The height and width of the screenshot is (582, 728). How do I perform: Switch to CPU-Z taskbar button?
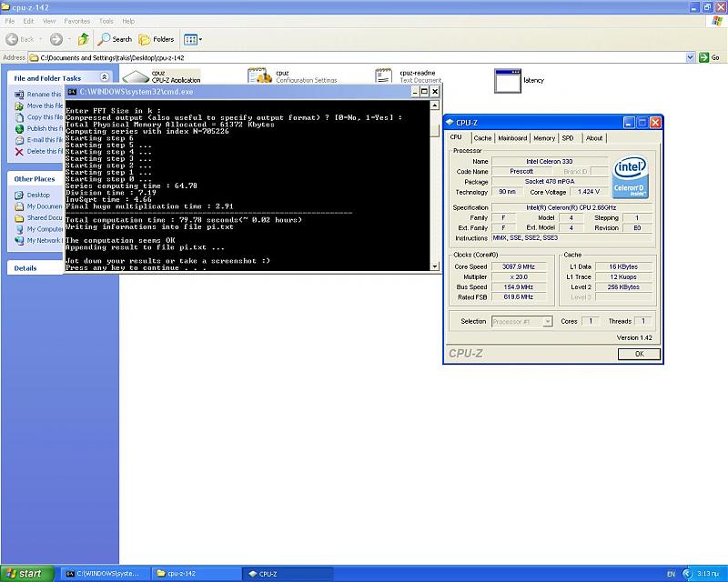click(x=288, y=574)
